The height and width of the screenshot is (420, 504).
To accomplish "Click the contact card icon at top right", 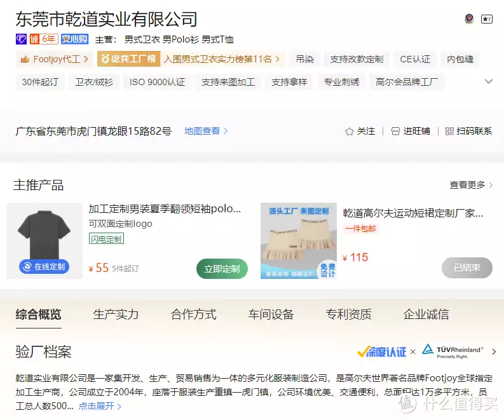I will [487, 19].
